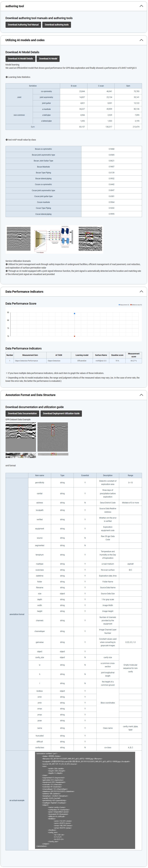Click Download Authoring Tool Manual button
This screenshot has height=868, width=148.
23,25
